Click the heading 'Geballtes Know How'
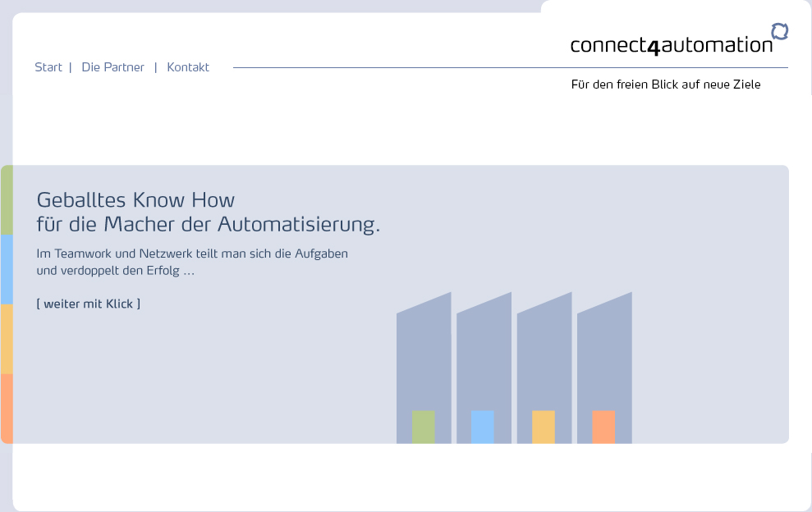This screenshot has height=512, width=812. [135, 200]
